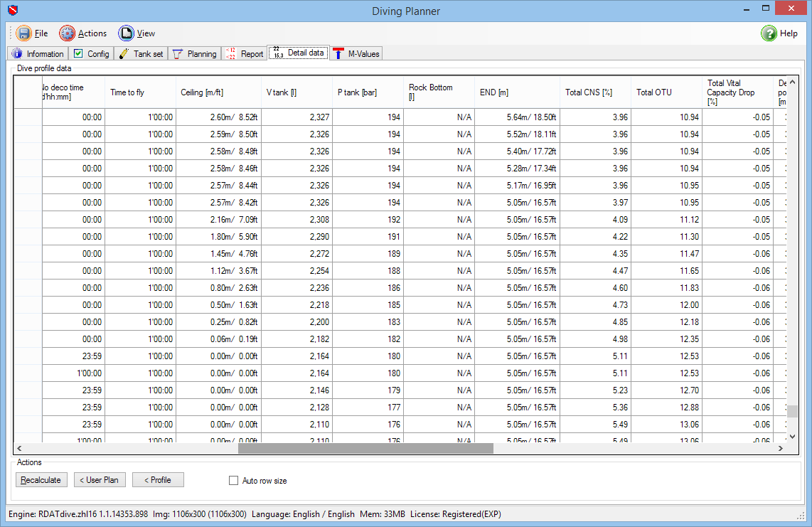Click the Diving Planner application icon

11,11
